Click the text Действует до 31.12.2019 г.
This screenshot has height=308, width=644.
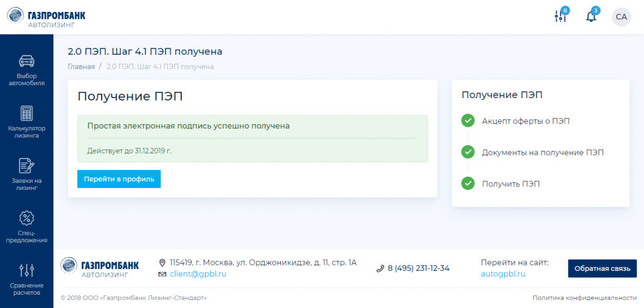[130, 151]
